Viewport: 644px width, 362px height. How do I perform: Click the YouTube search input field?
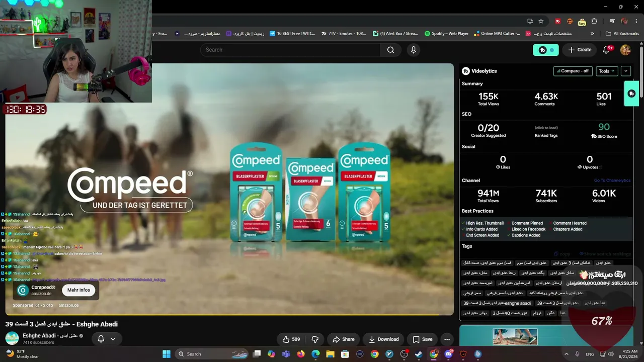coord(290,50)
